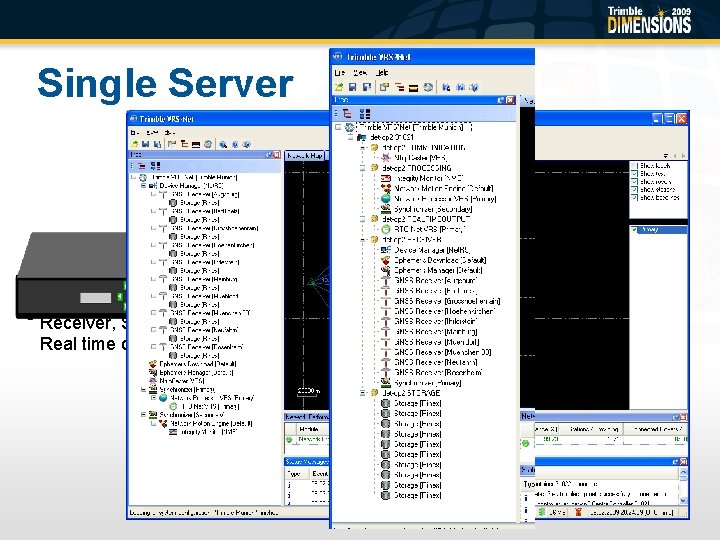Collapse Synchronizer [Secondary] in back window tree
Viewport: 720px width, 540px height.
coord(144,415)
